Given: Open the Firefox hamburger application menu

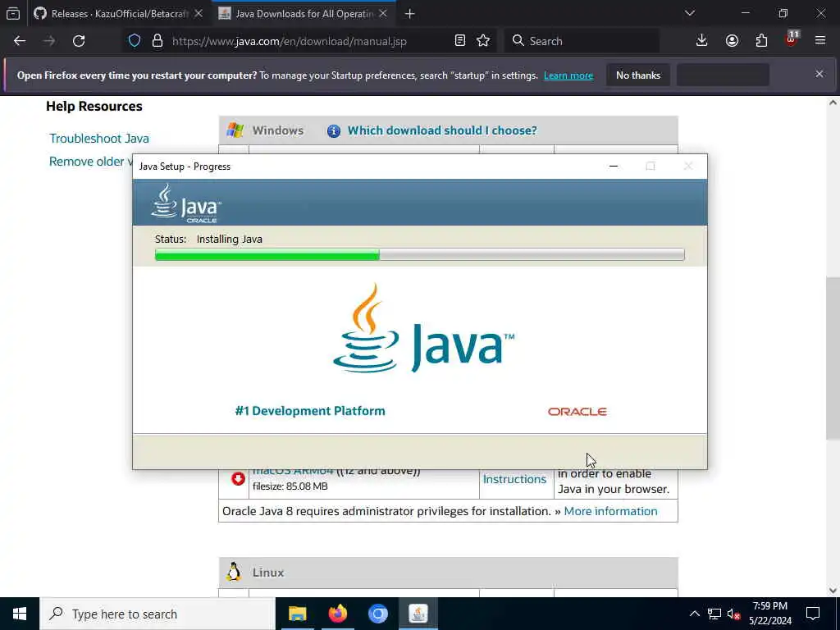Looking at the screenshot, I should coord(820,41).
